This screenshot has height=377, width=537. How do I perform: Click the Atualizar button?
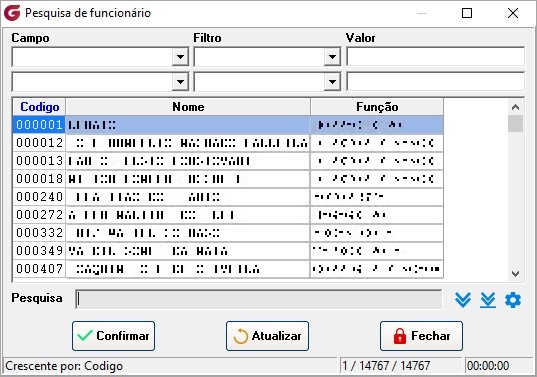tap(267, 336)
